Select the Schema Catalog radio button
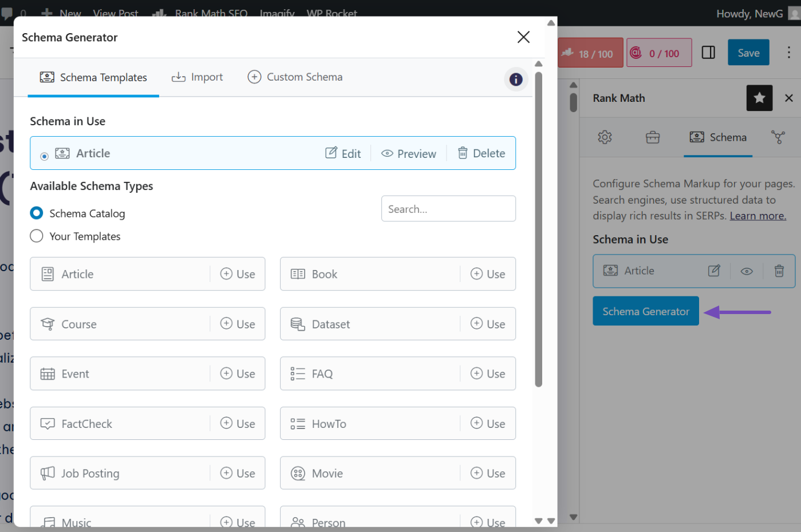Image resolution: width=801 pixels, height=532 pixels. click(37, 213)
